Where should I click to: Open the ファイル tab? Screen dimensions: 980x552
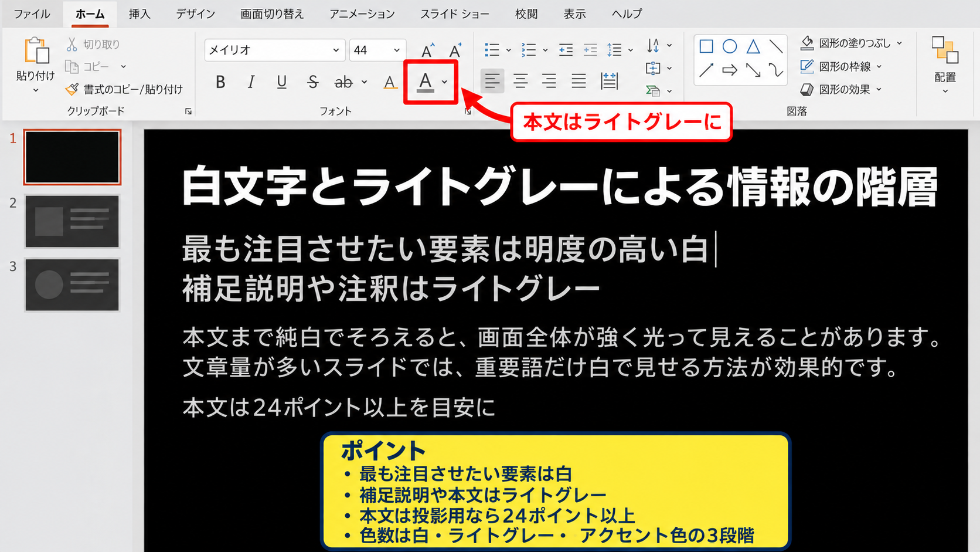tap(32, 14)
